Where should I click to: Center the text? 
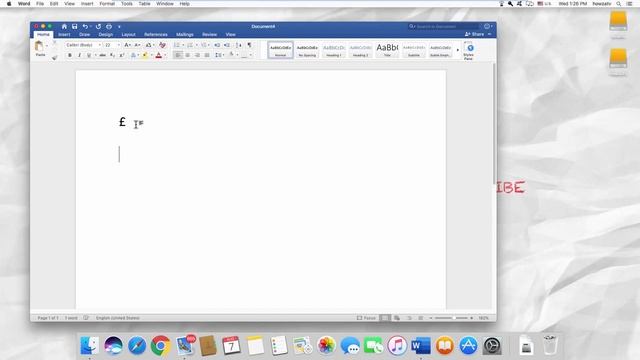pyautogui.click(x=188, y=55)
